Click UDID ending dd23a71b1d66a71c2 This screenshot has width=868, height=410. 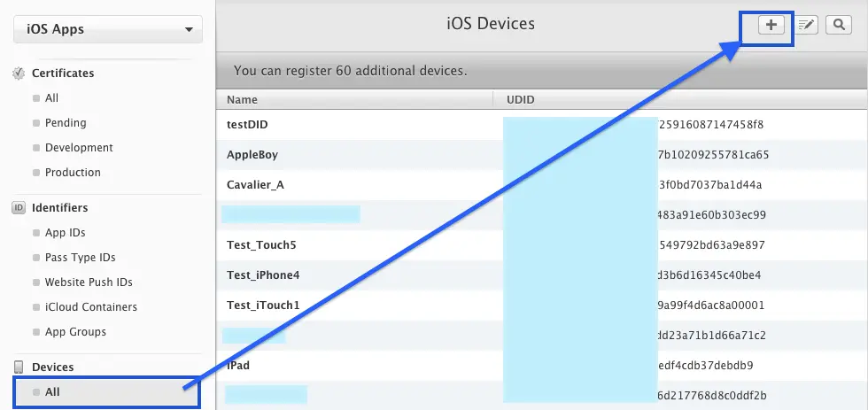[x=712, y=336]
